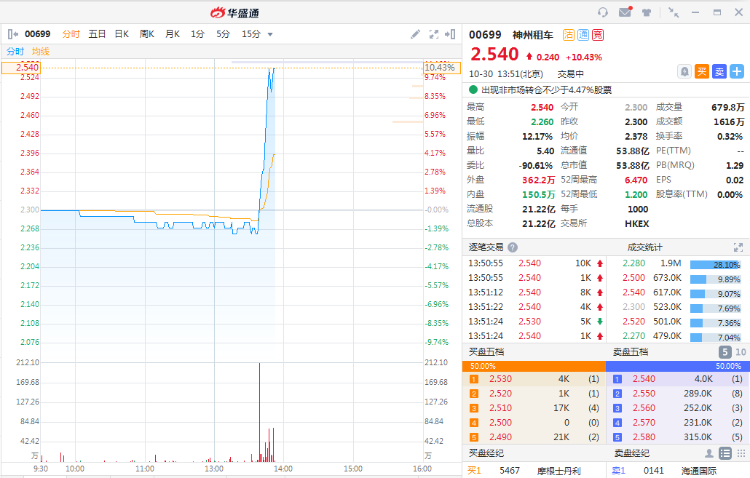Switch broker queue to list view
This screenshot has height=478, width=750.
pyautogui.click(x=725, y=453)
